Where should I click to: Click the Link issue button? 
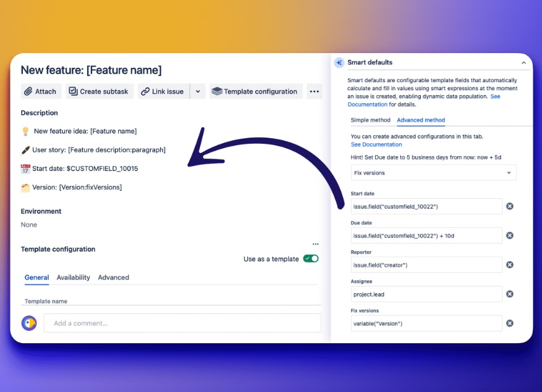tap(163, 91)
